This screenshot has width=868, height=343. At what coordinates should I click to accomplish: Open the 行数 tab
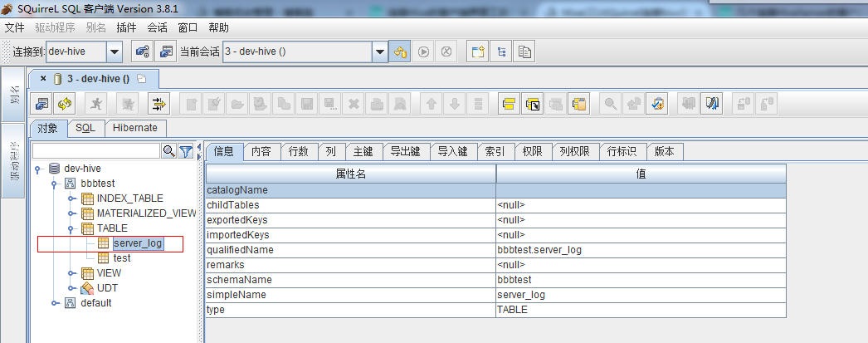pos(299,152)
